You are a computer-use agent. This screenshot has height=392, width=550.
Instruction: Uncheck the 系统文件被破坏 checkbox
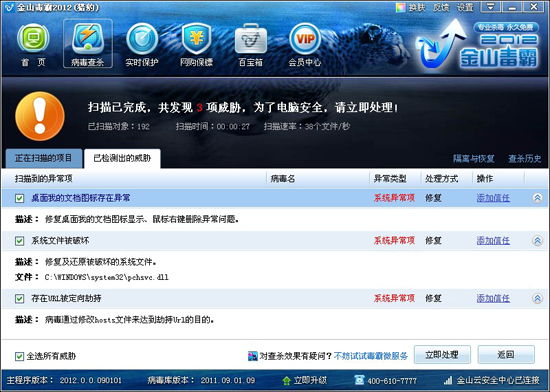pos(20,241)
